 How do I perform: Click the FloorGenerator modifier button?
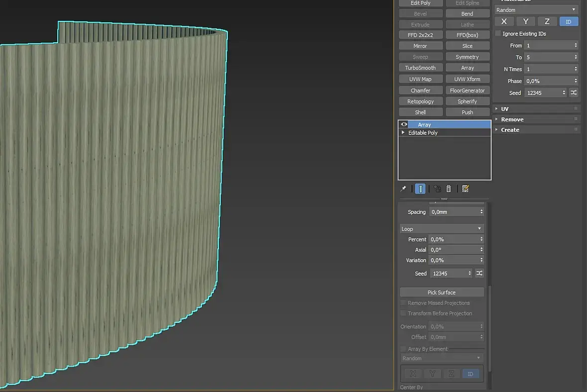pyautogui.click(x=467, y=90)
